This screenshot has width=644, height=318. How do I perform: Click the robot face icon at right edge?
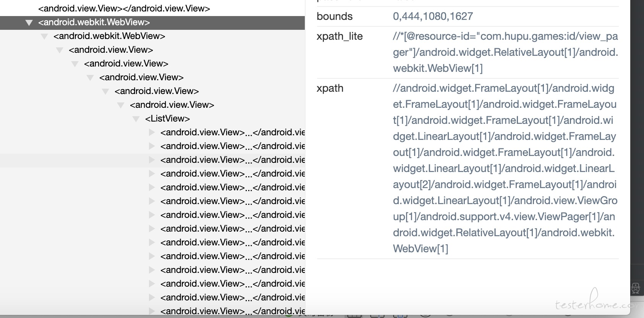coord(636,288)
